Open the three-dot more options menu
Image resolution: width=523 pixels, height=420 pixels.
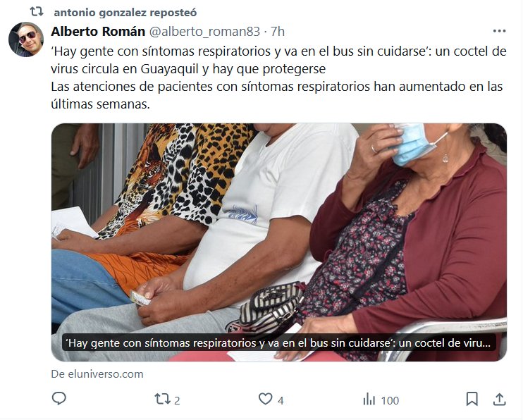pos(499,31)
